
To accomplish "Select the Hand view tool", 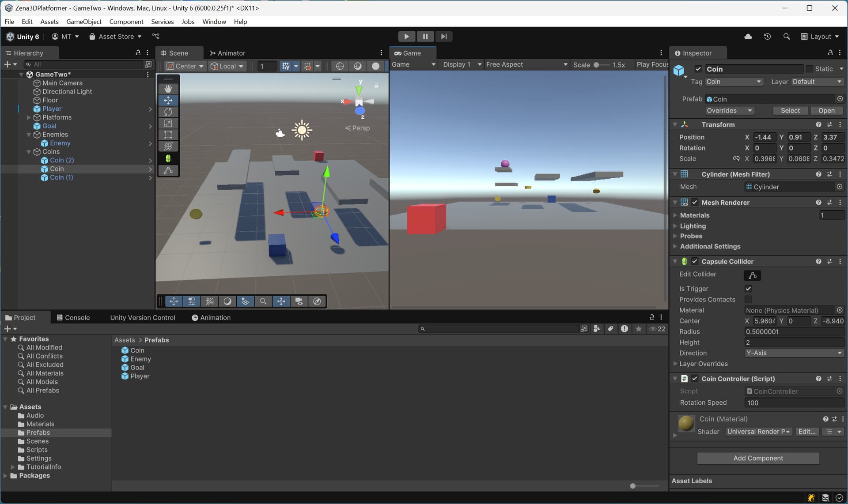I will tap(168, 89).
